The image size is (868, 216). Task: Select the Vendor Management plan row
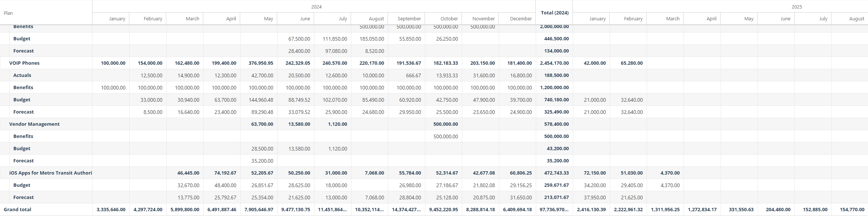46,124
